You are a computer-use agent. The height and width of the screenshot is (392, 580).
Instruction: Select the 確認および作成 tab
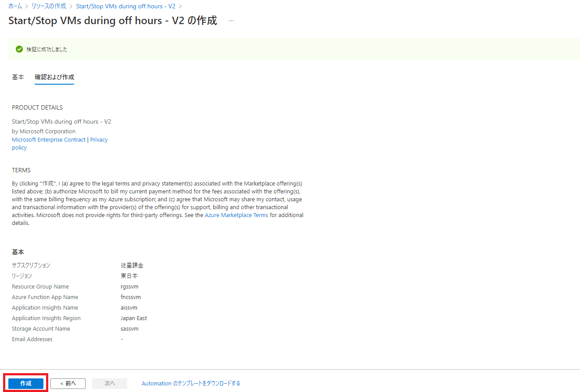54,77
